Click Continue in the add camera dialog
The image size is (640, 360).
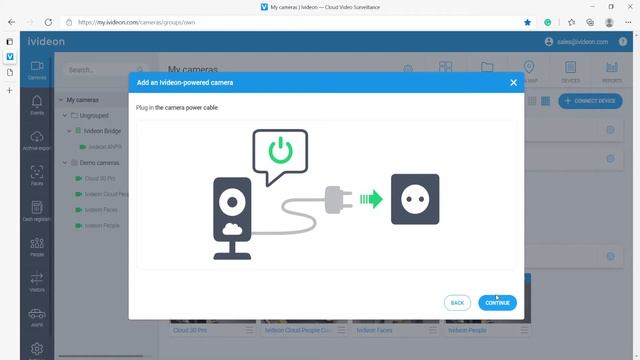(498, 303)
